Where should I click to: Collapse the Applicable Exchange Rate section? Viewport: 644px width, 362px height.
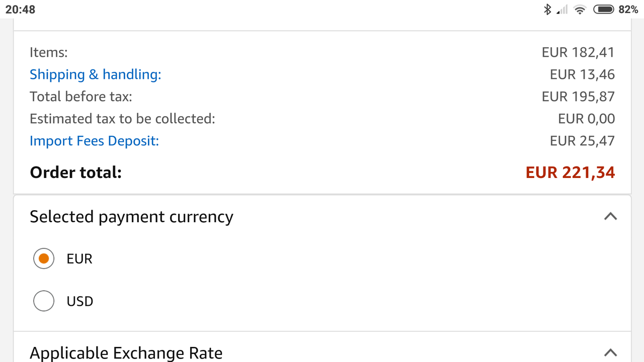tap(610, 352)
